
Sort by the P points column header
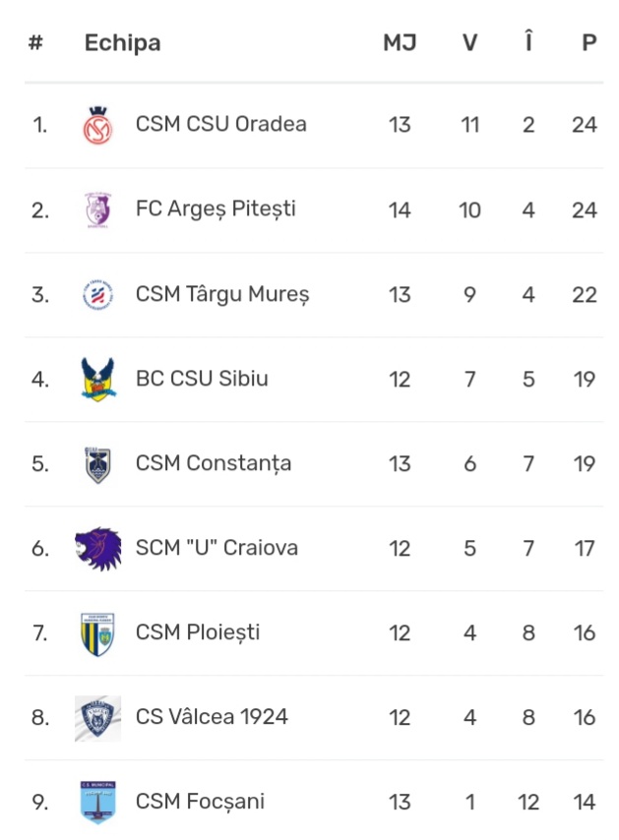pyautogui.click(x=589, y=43)
